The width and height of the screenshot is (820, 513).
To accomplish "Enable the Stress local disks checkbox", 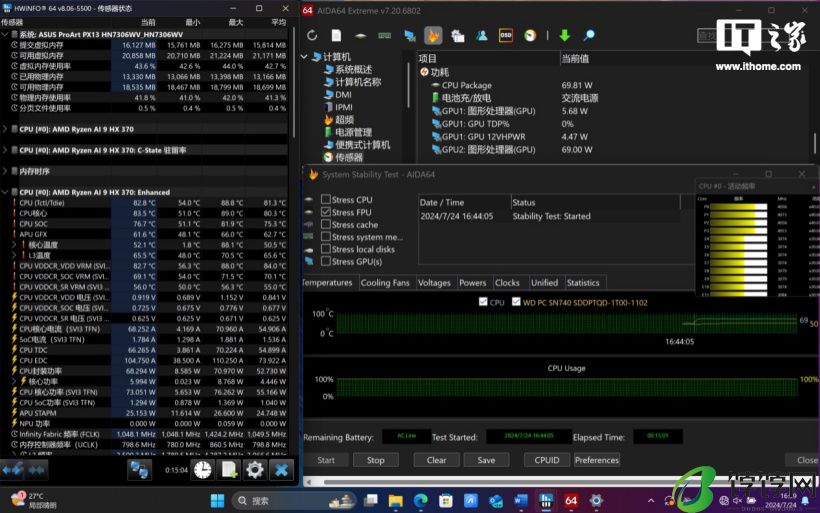I will click(x=326, y=249).
